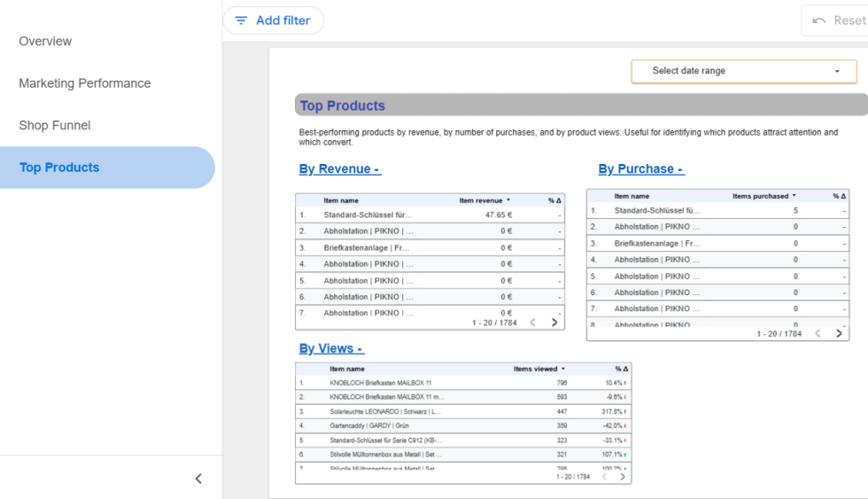Select Standard-Schlüssel fü row in By Purchase
This screenshot has width=868, height=499.
[717, 210]
